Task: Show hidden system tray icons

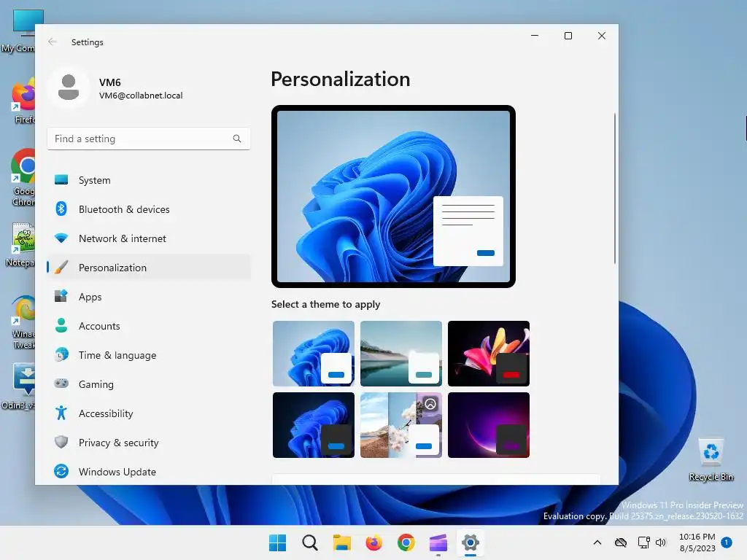Action: click(597, 542)
